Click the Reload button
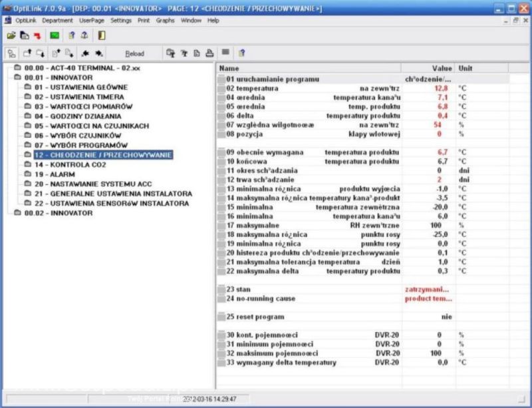The image size is (532, 408). coord(135,54)
